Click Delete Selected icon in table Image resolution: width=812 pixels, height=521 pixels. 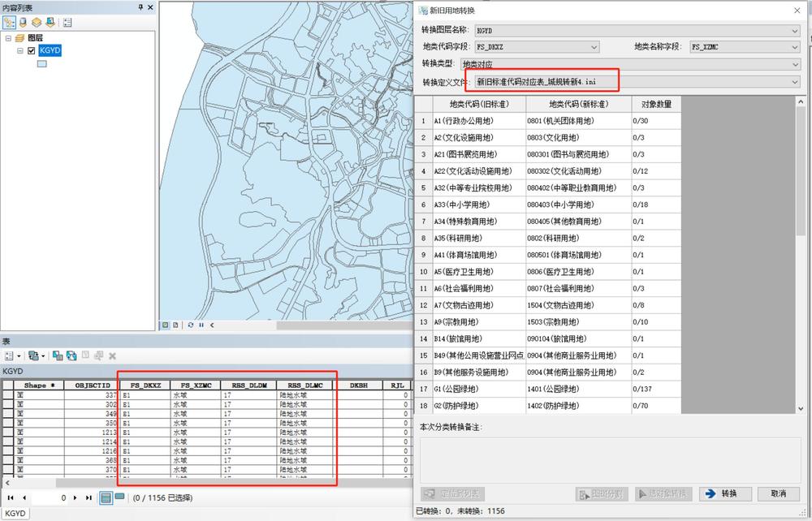(112, 356)
